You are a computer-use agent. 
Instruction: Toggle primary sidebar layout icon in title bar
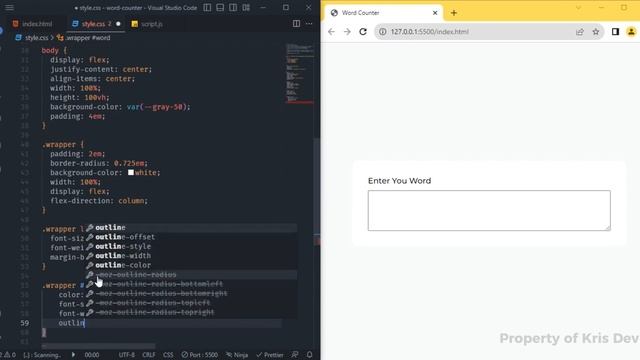(x=207, y=7)
